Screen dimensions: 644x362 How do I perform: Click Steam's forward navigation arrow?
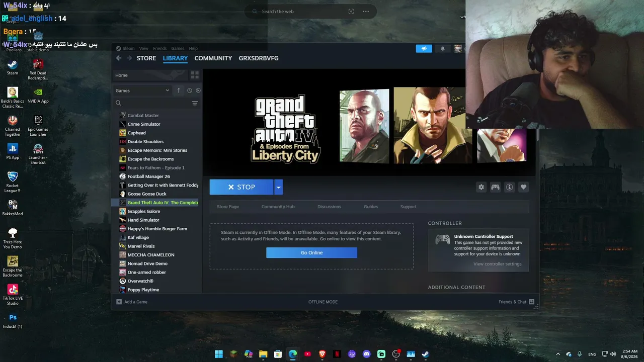click(x=129, y=58)
